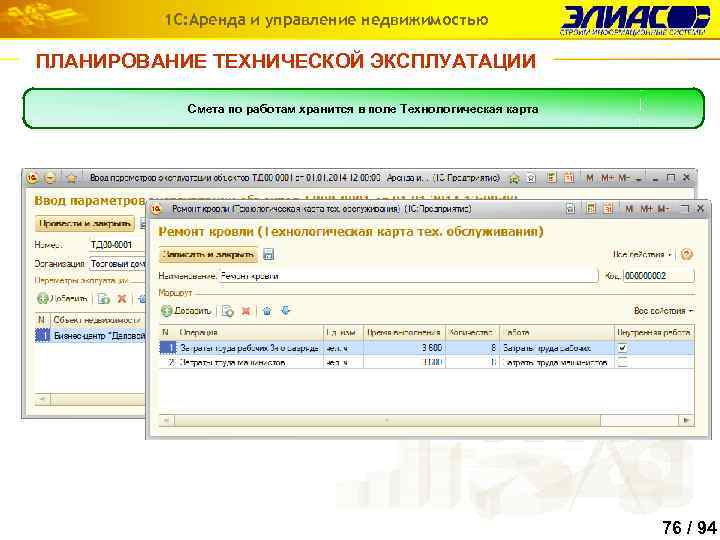Click 1C logo icon in Ремонт кровли title bar

pos(157,209)
